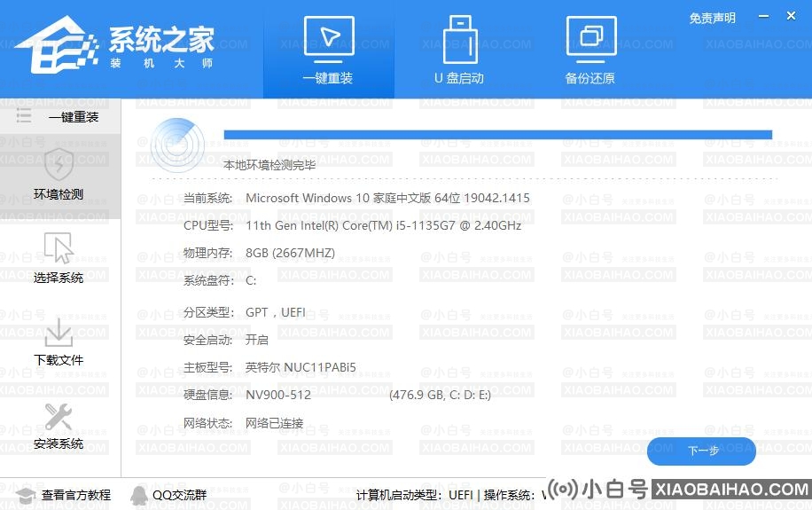Click the 下一步 button
The width and height of the screenshot is (812, 510).
coord(701,451)
